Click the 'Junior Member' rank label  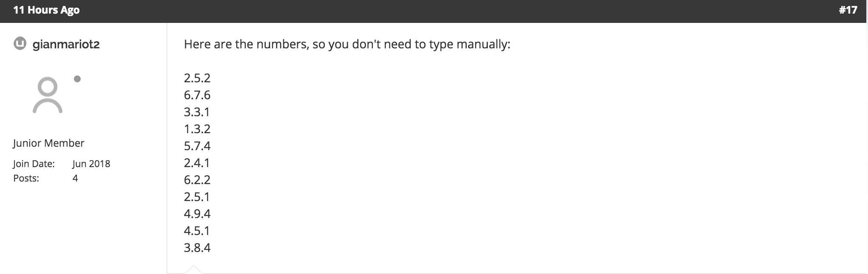coord(48,143)
